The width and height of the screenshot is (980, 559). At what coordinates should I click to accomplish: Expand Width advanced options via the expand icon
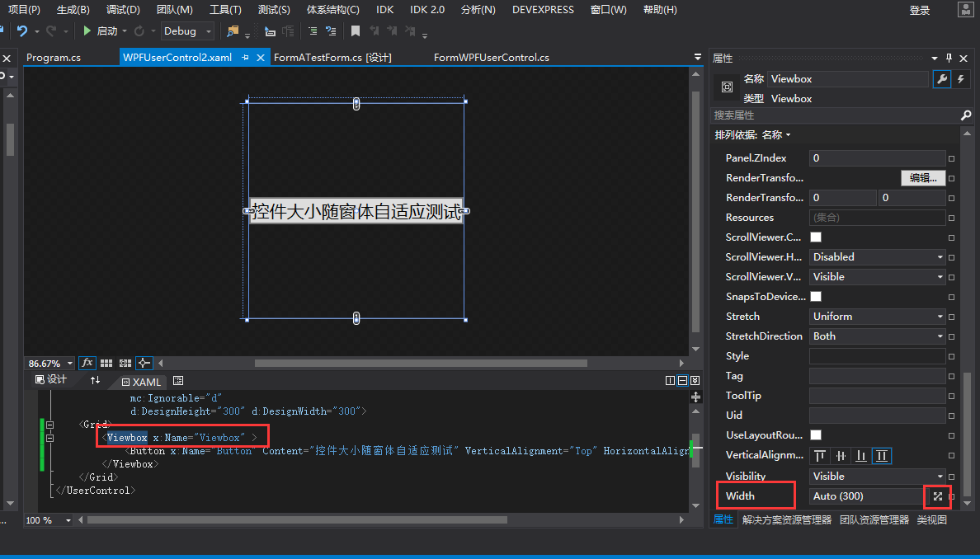point(938,497)
